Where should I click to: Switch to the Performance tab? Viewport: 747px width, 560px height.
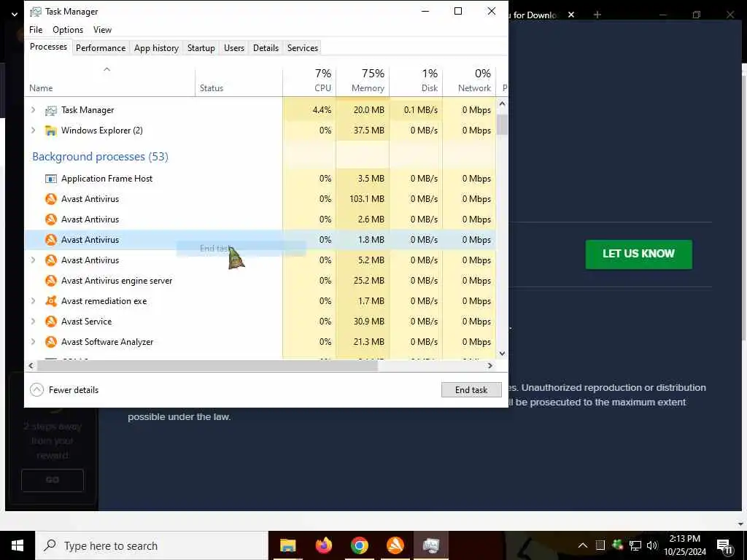coord(101,47)
